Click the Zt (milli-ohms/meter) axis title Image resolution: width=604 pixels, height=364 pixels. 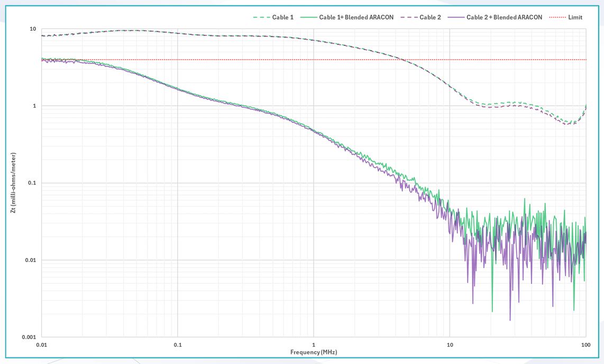[x=14, y=183]
